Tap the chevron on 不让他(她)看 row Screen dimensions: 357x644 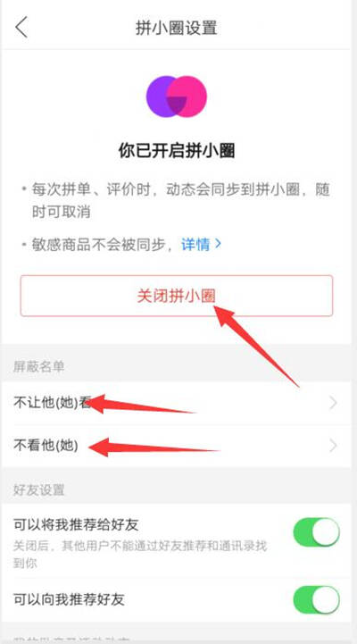(333, 404)
